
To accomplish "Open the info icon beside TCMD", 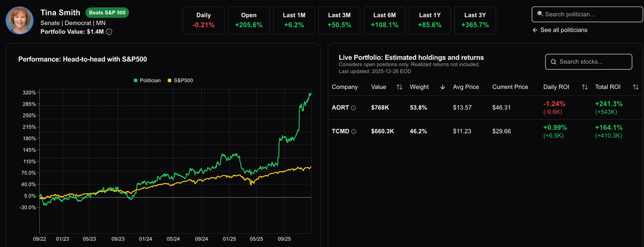I will click(354, 131).
